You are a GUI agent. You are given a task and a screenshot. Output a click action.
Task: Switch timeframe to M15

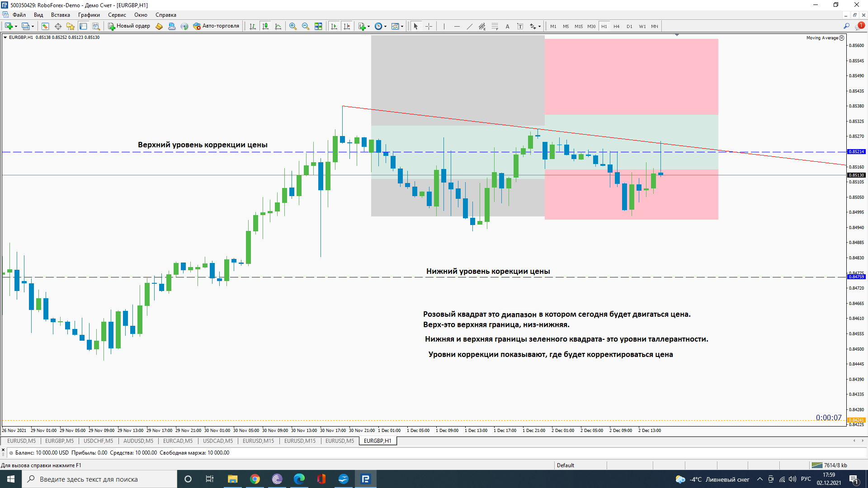coord(579,26)
